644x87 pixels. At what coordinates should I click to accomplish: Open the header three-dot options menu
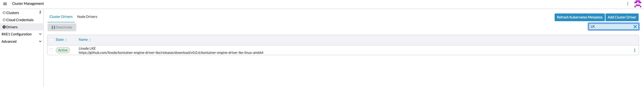[x=628, y=4]
